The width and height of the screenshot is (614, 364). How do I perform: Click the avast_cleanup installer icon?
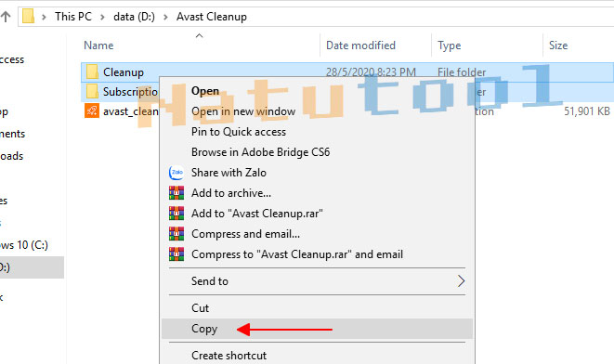[x=92, y=110]
